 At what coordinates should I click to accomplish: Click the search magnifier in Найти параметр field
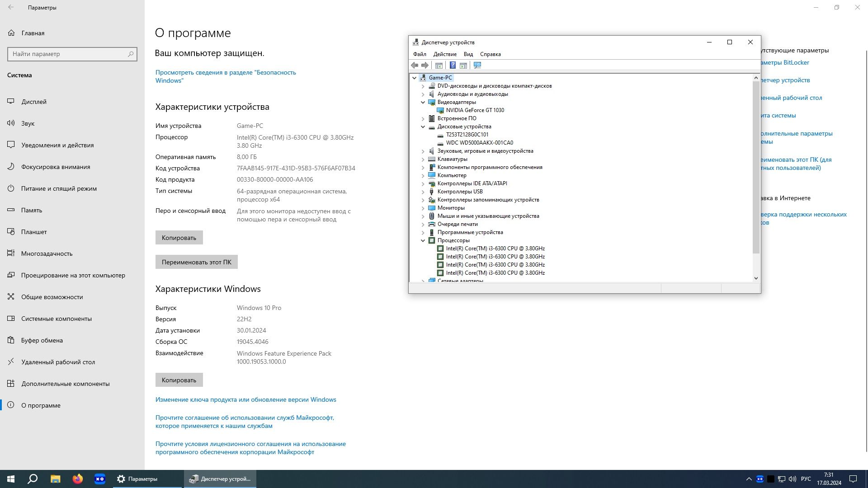131,54
